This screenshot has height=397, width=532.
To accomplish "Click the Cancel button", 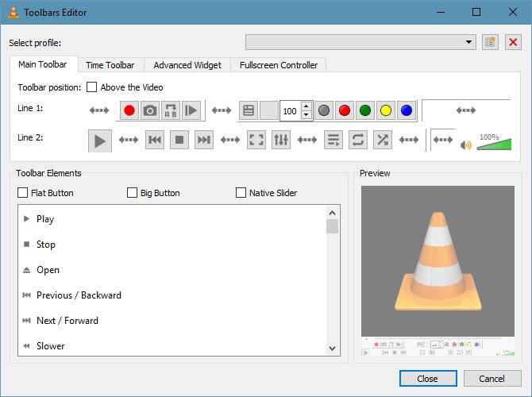I will click(x=492, y=378).
